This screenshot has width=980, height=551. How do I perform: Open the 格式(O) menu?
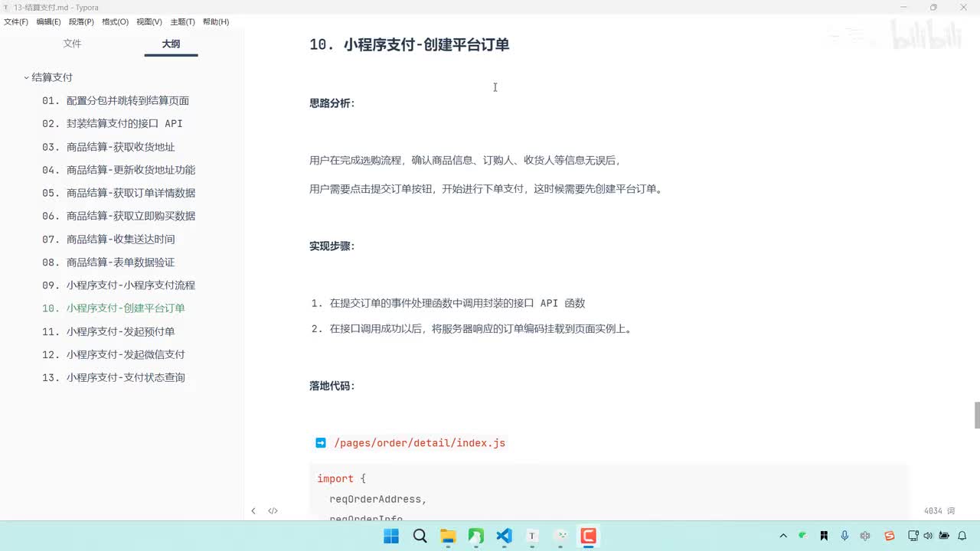(x=115, y=22)
